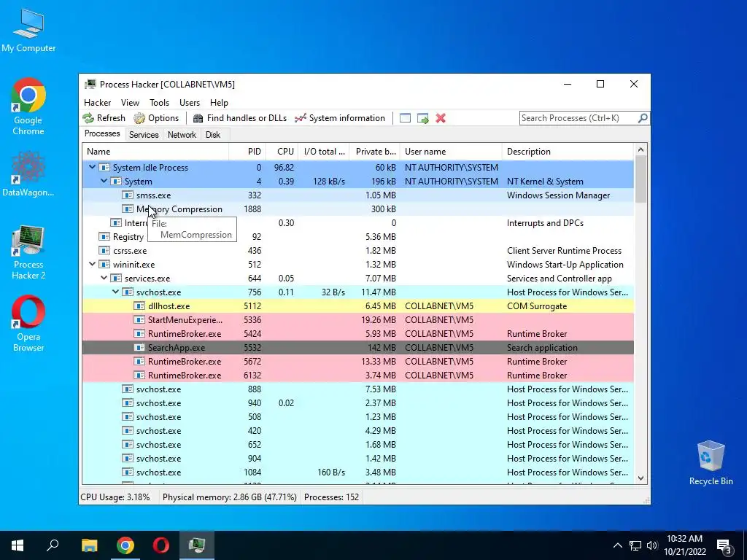Click the search magnifier icon
The height and width of the screenshot is (560, 747).
pyautogui.click(x=642, y=117)
